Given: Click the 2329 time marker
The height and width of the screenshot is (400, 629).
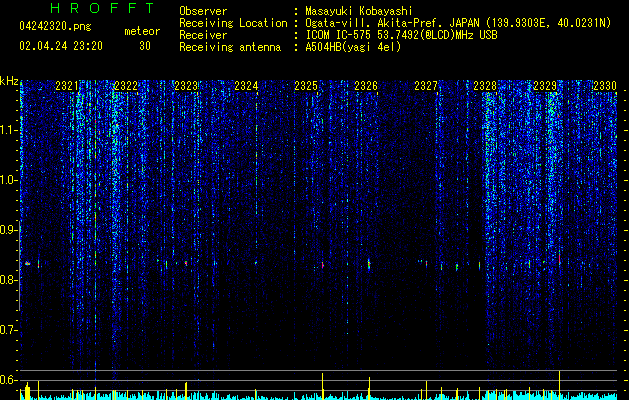Looking at the screenshot, I should 545,86.
